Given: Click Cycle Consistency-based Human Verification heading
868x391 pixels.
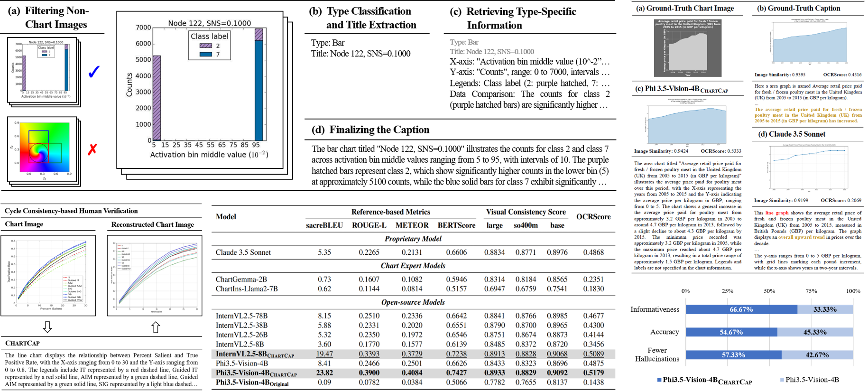Looking at the screenshot, I should point(71,211).
